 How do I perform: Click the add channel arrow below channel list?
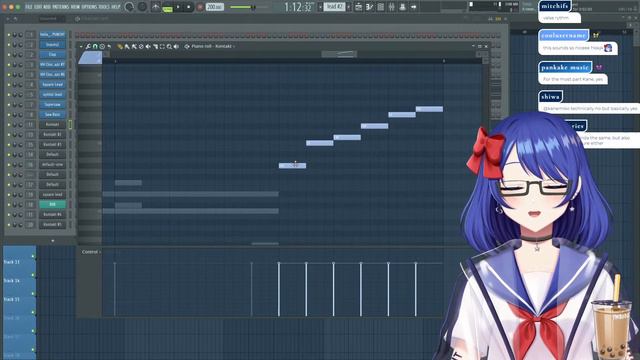(x=52, y=241)
